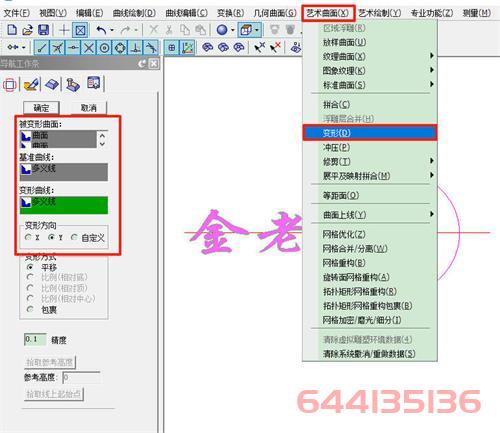Open the 几何曲面(G) menu
The width and height of the screenshot is (500, 433).
click(x=274, y=13)
